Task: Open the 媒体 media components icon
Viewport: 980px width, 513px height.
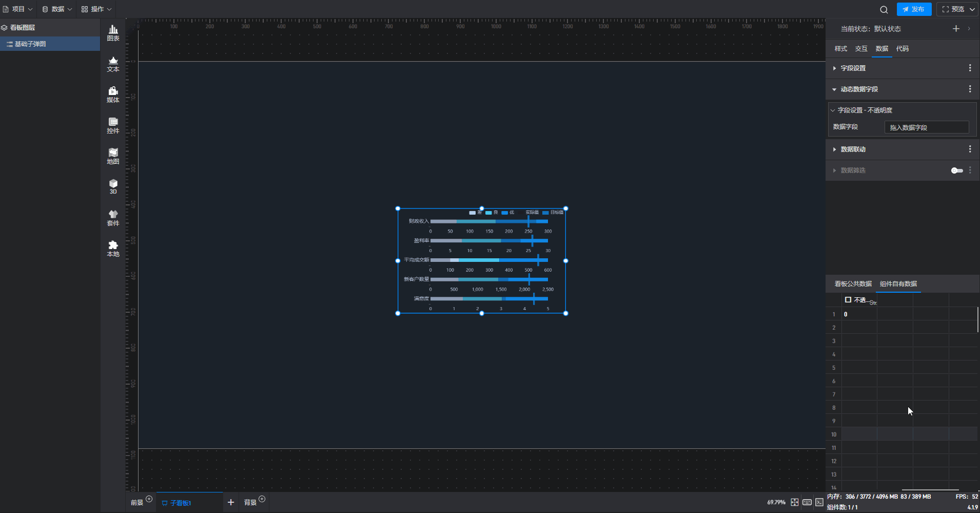Action: tap(113, 94)
